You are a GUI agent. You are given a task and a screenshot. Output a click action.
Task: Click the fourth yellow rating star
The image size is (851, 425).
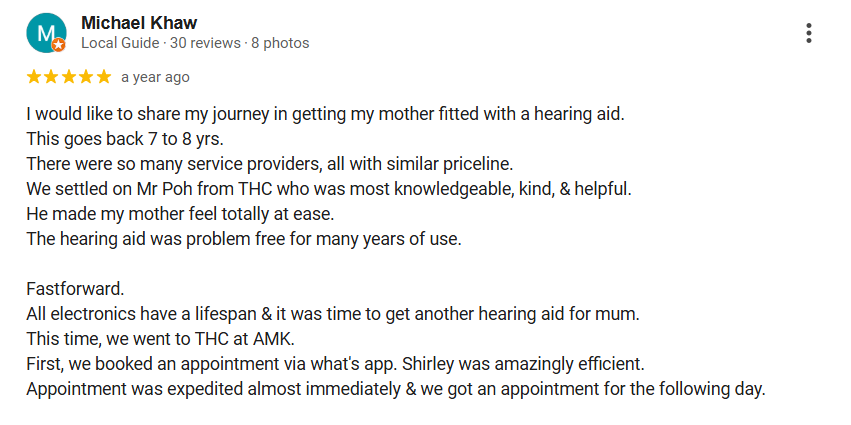[86, 77]
